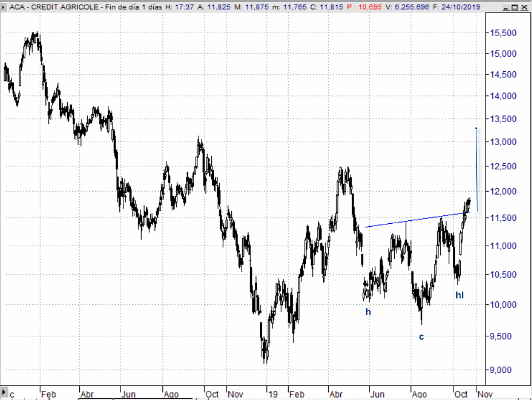The width and height of the screenshot is (532, 400).
Task: Click the 13,500 price axis label
Action: (x=503, y=119)
